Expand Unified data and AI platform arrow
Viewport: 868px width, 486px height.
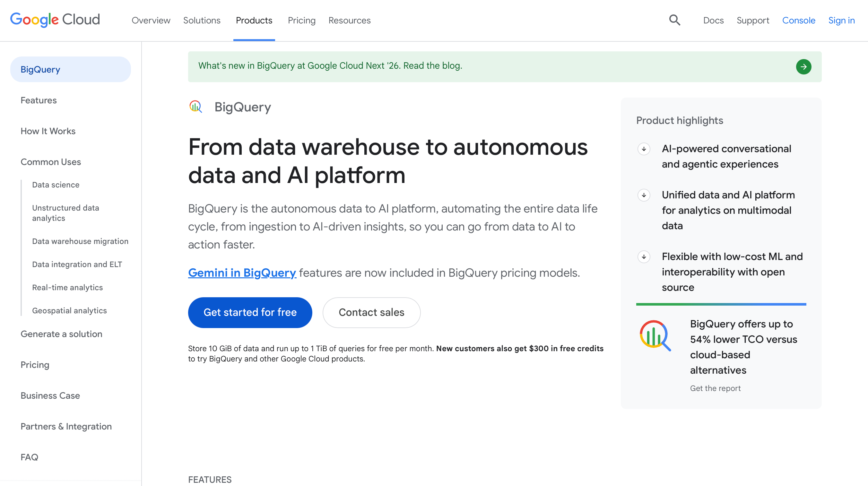644,195
